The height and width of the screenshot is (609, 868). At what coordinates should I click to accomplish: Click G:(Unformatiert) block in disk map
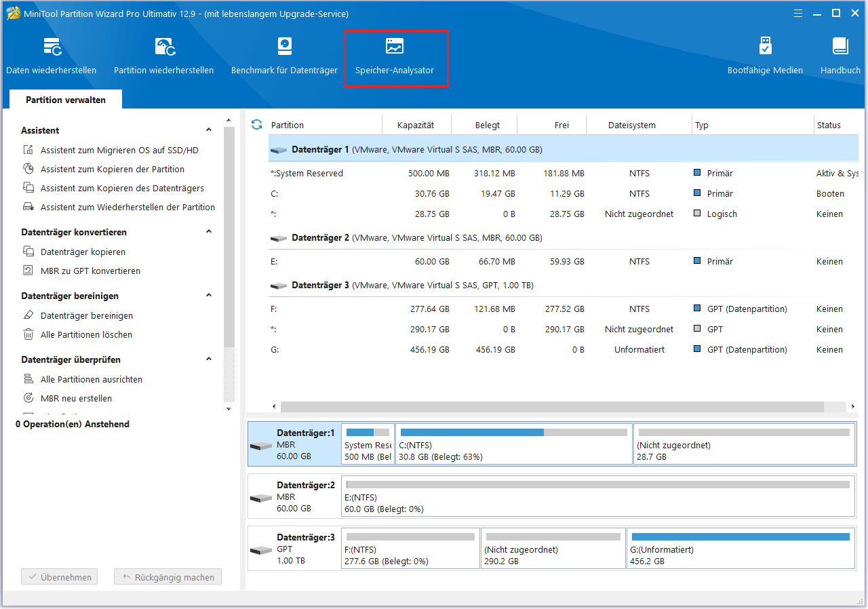[x=741, y=548]
